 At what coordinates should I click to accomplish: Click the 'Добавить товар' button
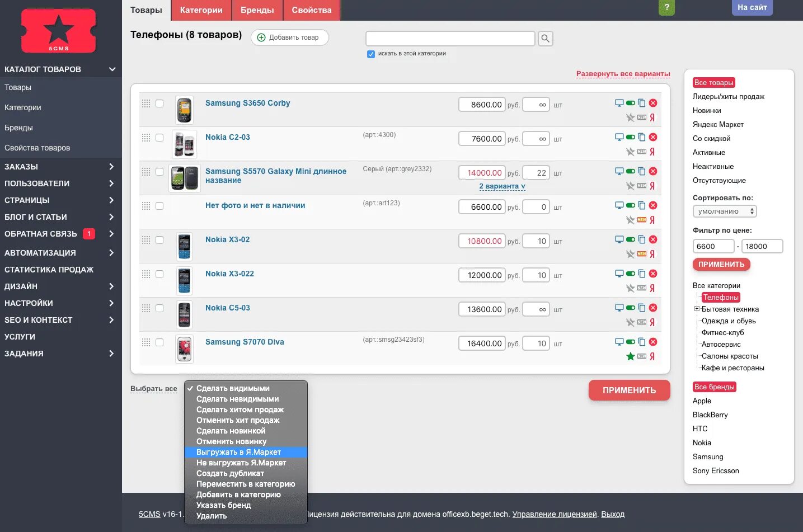point(289,37)
